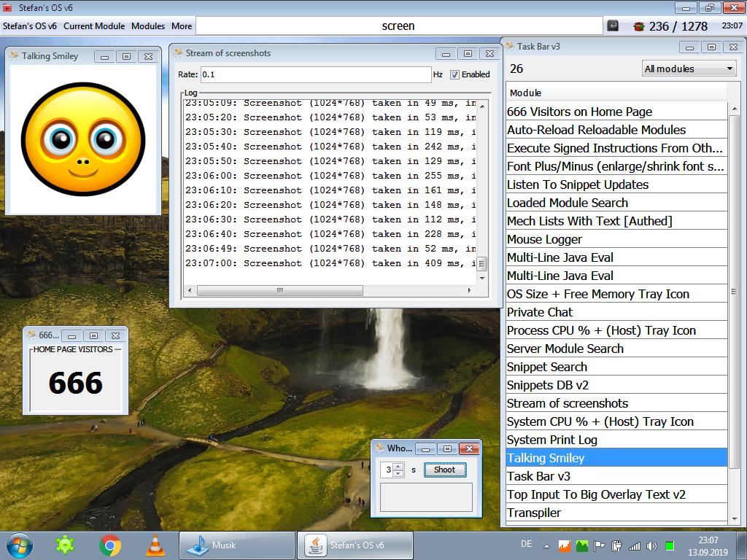Open the Current Module menu
747x560 pixels.
pos(94,26)
